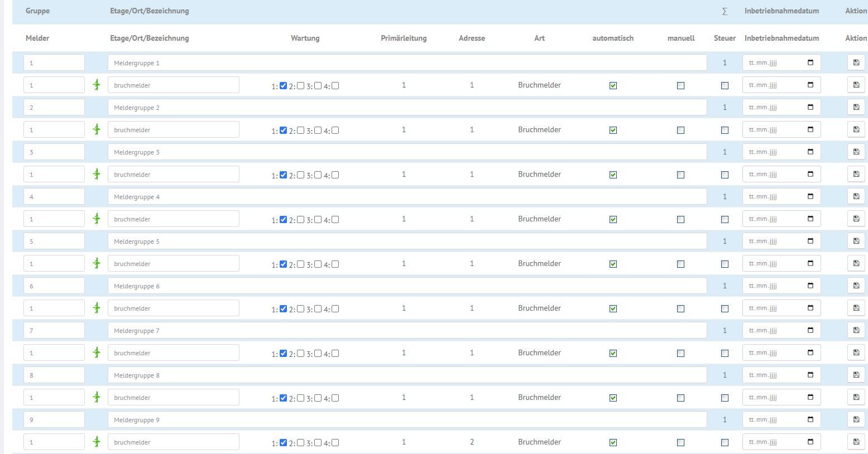The height and width of the screenshot is (454, 868).
Task: Save the bruchmelder row below Meldergruppe 6
Action: tap(856, 308)
